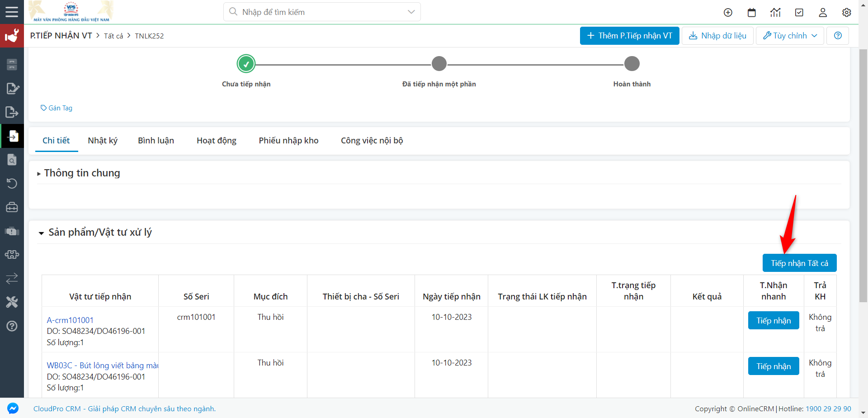
Task: Select the Đã tiếp nhận một phần step
Action: click(x=439, y=64)
